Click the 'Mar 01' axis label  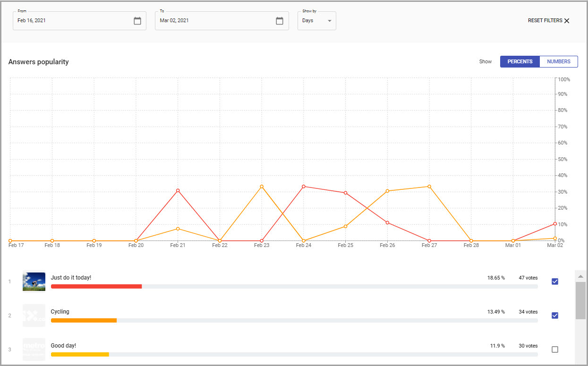(x=513, y=245)
